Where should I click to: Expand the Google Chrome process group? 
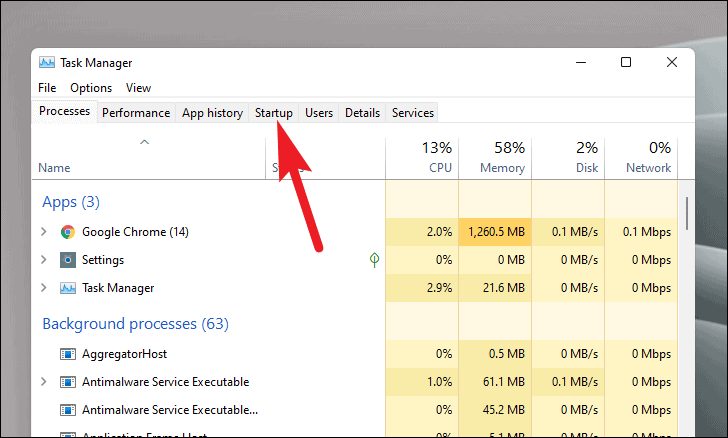pyautogui.click(x=43, y=232)
